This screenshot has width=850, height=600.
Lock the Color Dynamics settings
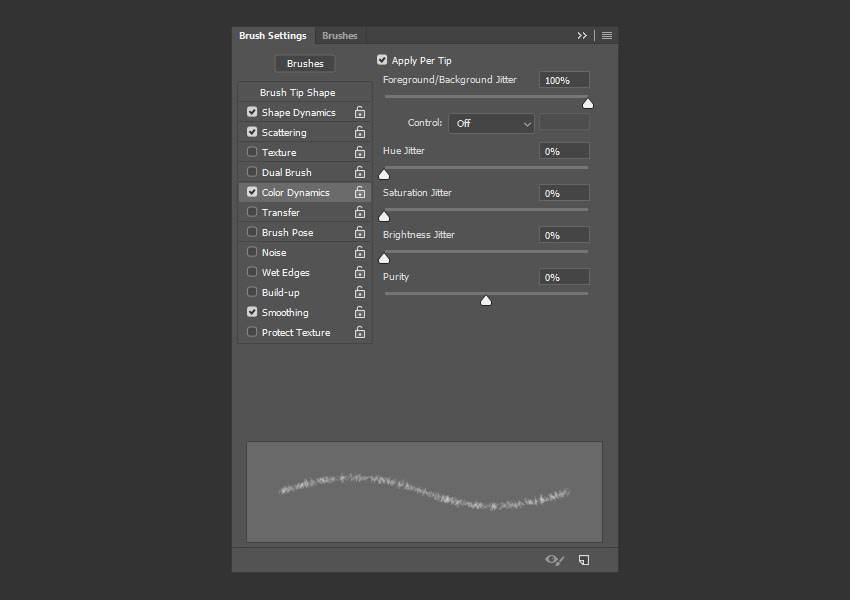359,193
